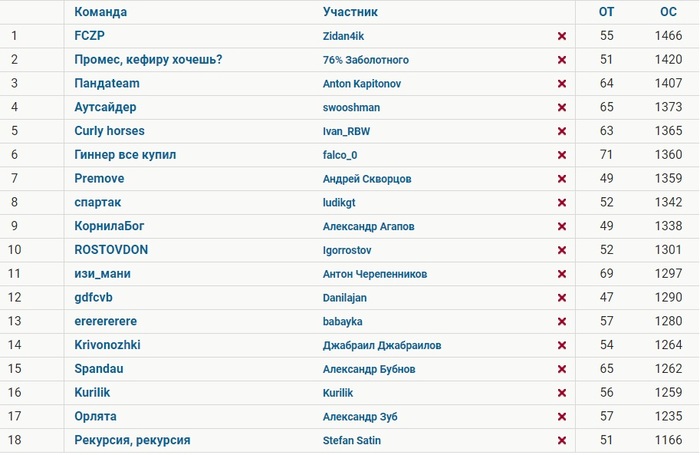Click the red X beside Stefan Satin

tap(562, 440)
